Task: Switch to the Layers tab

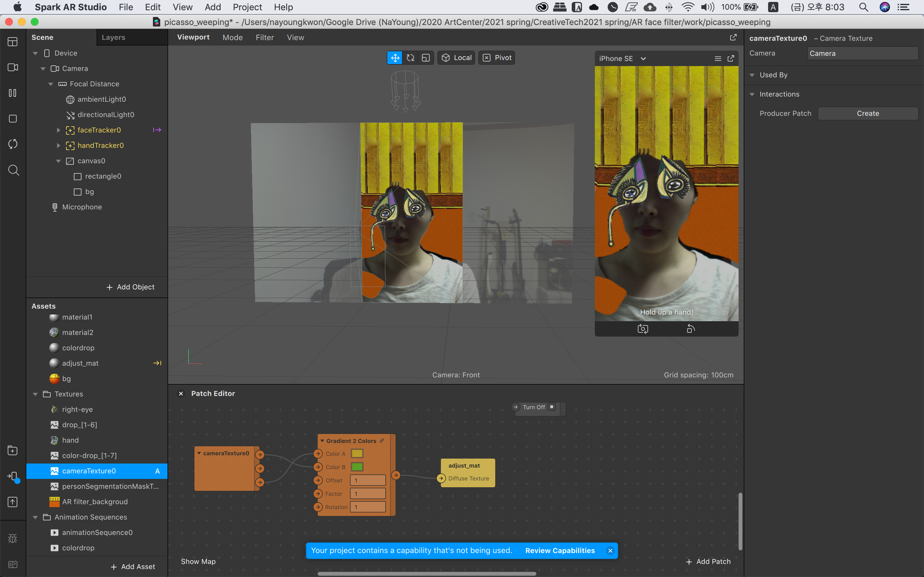Action: tap(113, 38)
